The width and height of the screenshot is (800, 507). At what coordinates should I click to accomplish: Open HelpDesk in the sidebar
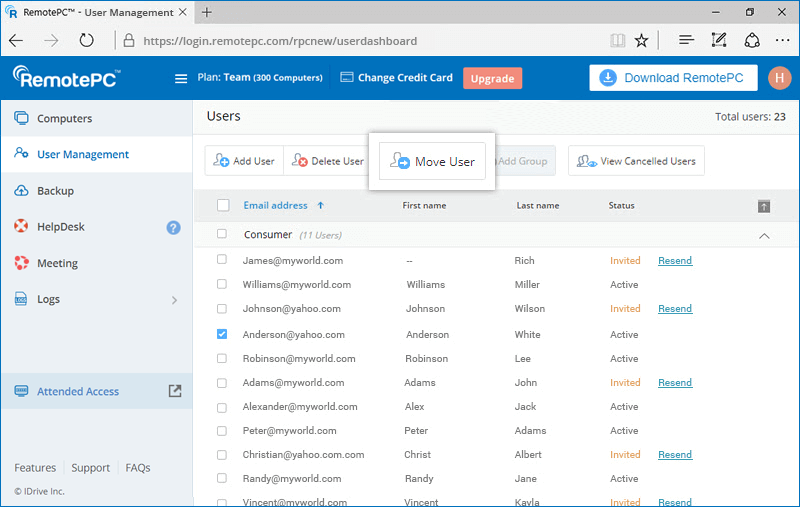[97, 226]
